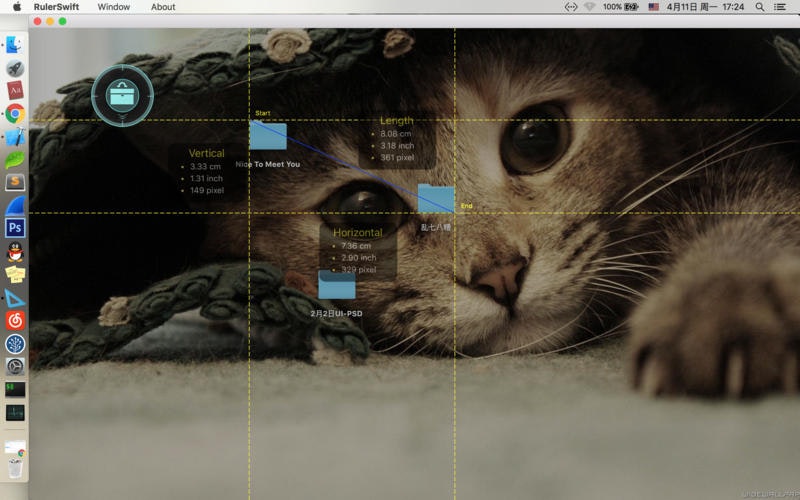Open the US flag input source menu

pos(654,7)
